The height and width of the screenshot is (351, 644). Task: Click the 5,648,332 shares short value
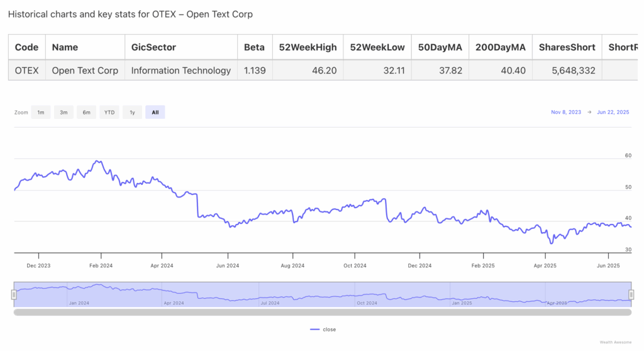pyautogui.click(x=574, y=70)
